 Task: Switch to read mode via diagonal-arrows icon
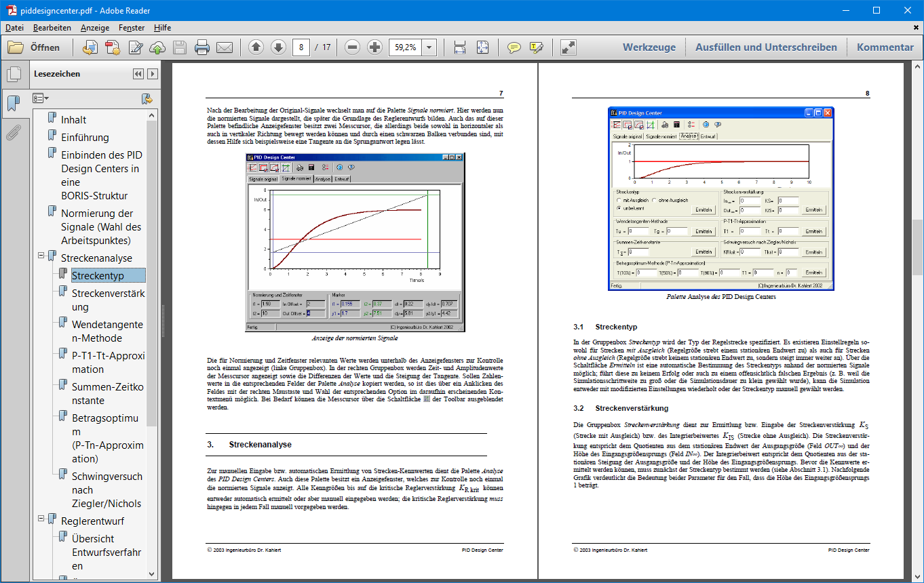point(569,47)
